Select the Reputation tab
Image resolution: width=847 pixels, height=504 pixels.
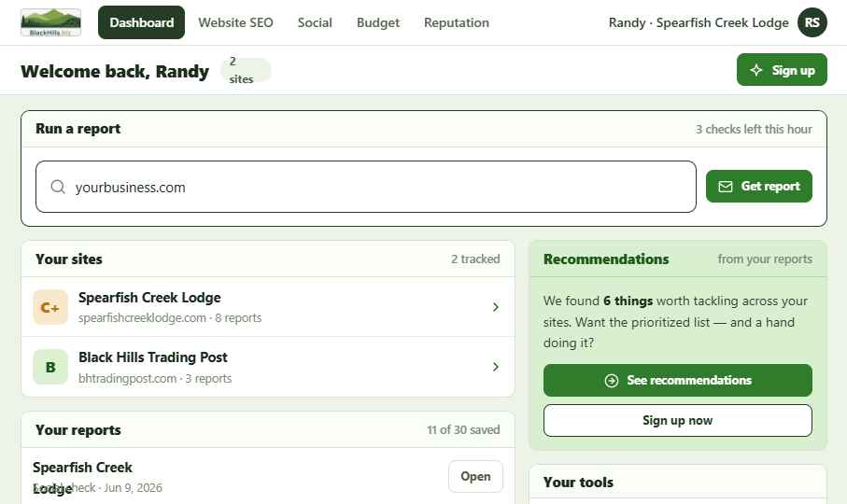[x=457, y=22]
